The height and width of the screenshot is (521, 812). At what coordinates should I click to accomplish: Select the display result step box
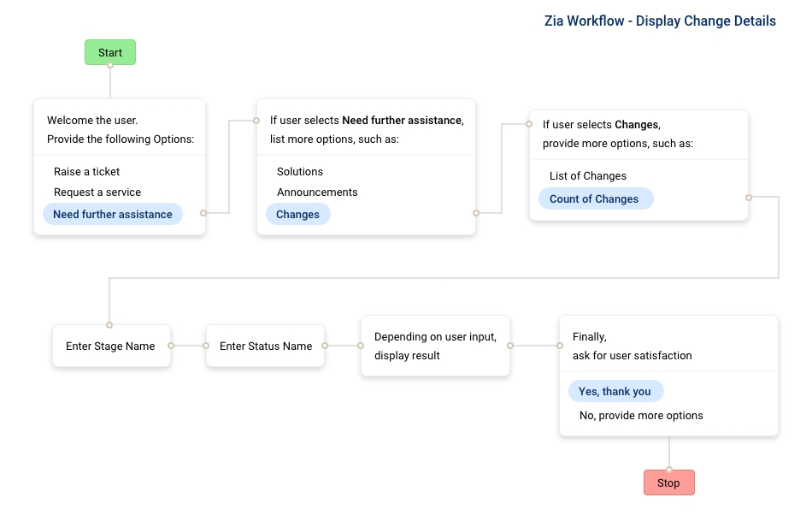click(435, 346)
